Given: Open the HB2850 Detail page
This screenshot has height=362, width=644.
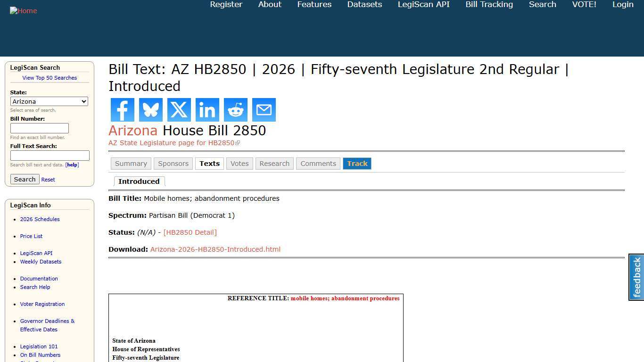Looking at the screenshot, I should [x=190, y=232].
